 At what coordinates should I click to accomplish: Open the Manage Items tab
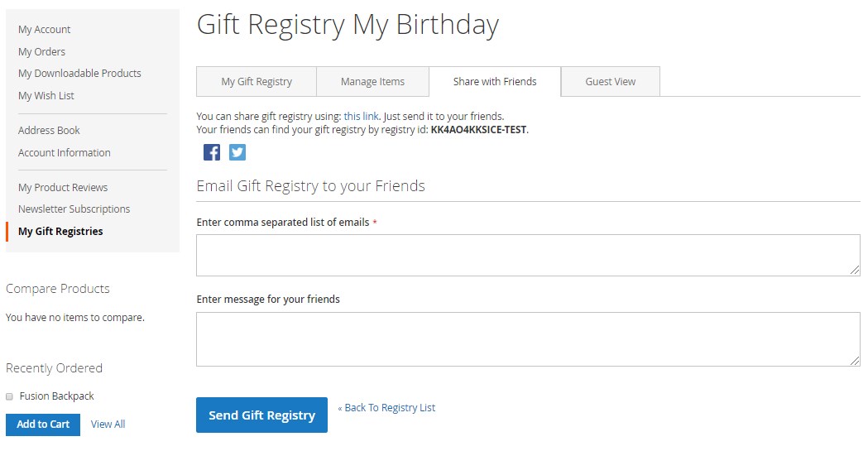click(x=372, y=82)
